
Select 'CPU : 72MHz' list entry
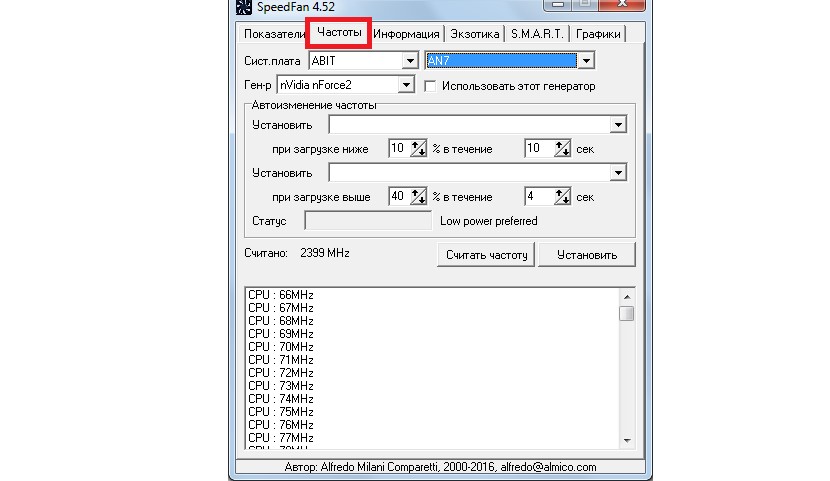pos(281,373)
